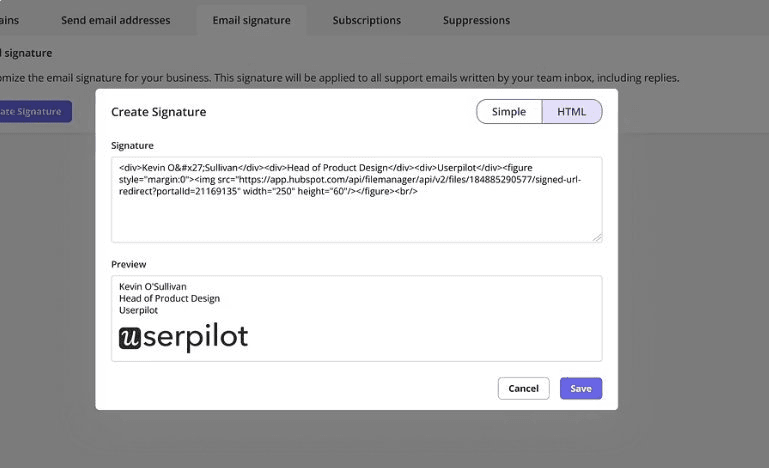
Task: Click the Create Signature dialog title
Action: coord(158,112)
